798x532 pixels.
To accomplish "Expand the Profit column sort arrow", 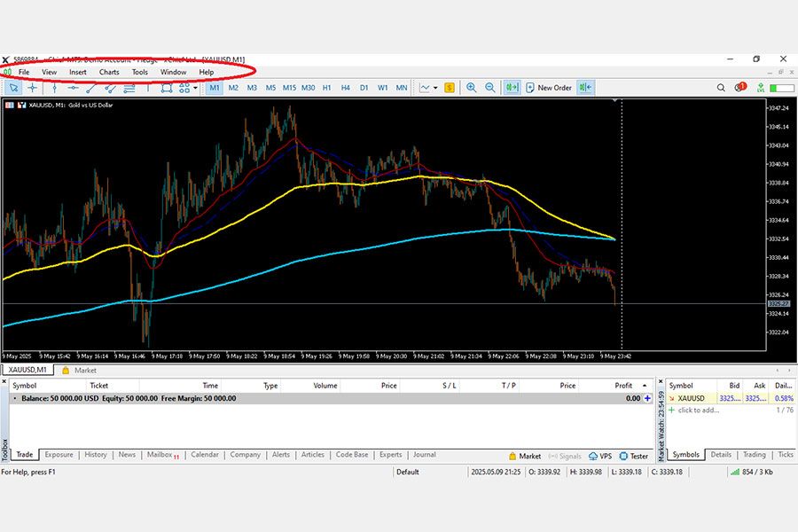I will point(645,386).
